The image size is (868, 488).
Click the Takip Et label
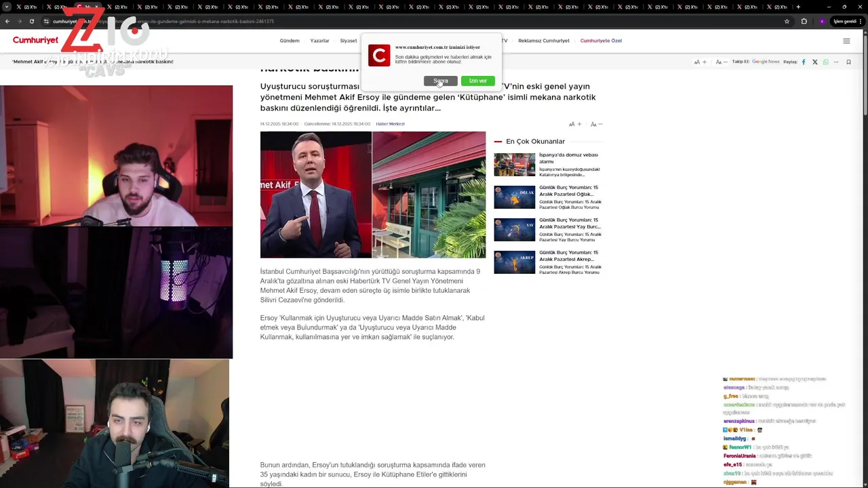click(x=741, y=62)
